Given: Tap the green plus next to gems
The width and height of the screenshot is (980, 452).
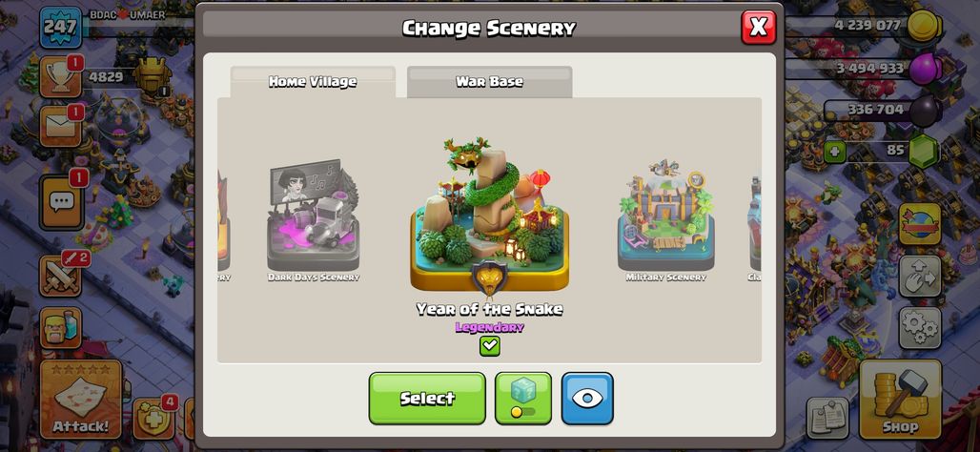Looking at the screenshot, I should pyautogui.click(x=834, y=152).
